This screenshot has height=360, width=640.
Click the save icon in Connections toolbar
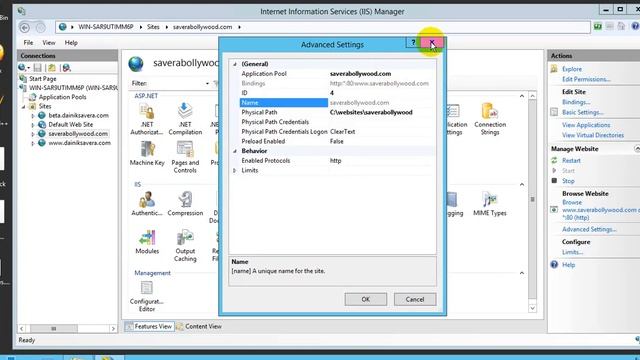[38, 67]
